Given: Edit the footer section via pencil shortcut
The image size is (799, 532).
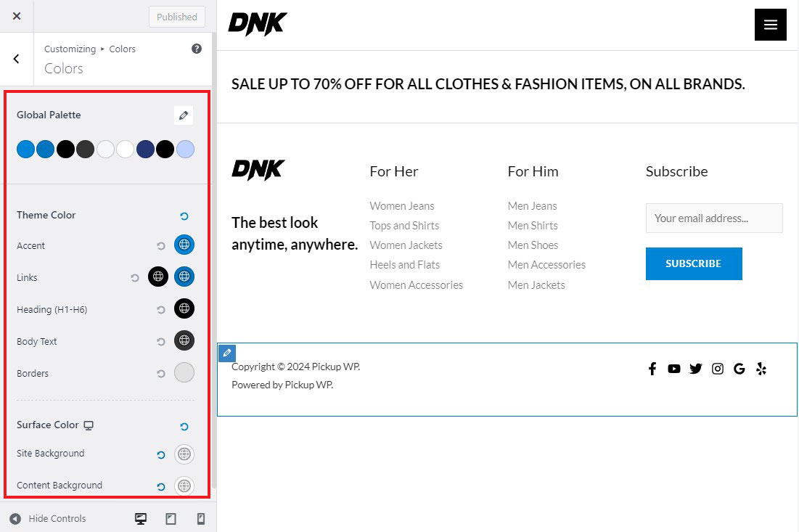Looking at the screenshot, I should click(227, 353).
